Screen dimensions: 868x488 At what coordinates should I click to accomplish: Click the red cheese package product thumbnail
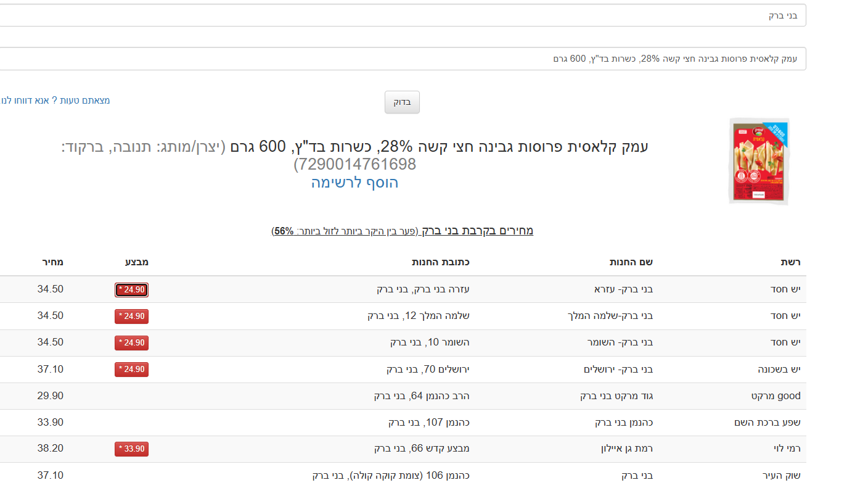tap(759, 162)
